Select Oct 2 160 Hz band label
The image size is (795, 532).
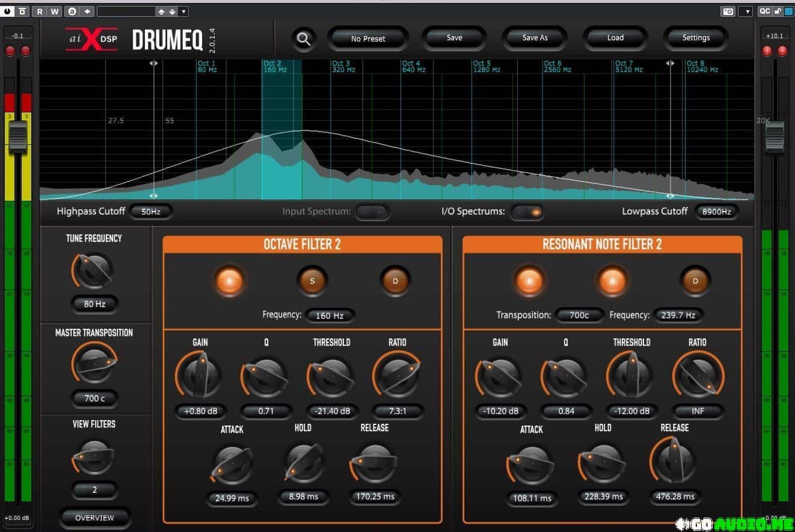[275, 66]
